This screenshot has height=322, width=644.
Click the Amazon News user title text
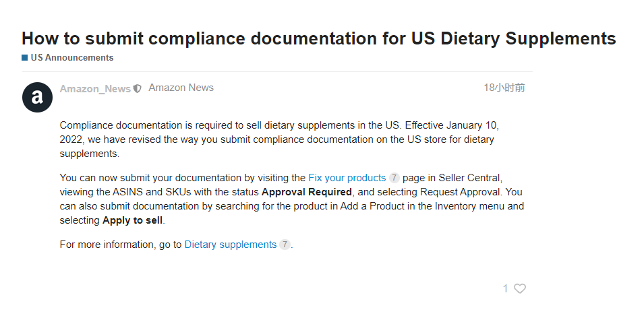[181, 88]
